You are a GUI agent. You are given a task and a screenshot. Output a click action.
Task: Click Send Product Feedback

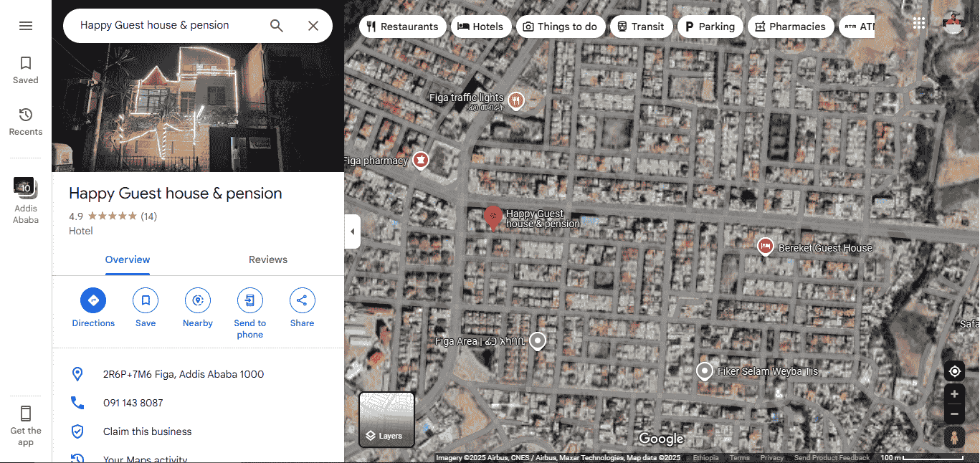[832, 458]
